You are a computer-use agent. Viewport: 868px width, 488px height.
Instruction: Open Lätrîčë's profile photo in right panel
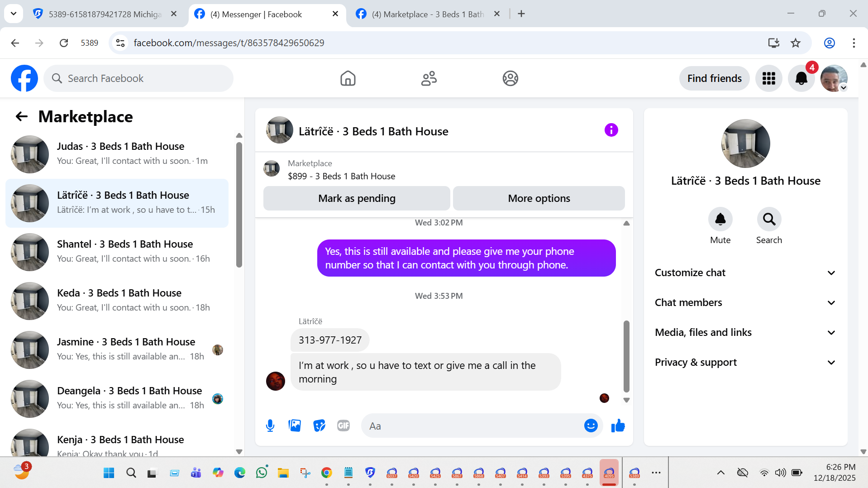click(x=745, y=144)
